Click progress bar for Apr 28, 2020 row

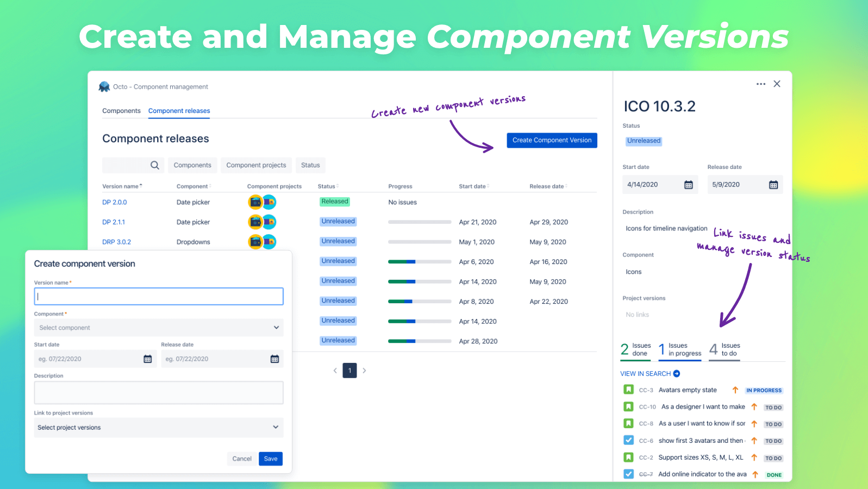[420, 341]
